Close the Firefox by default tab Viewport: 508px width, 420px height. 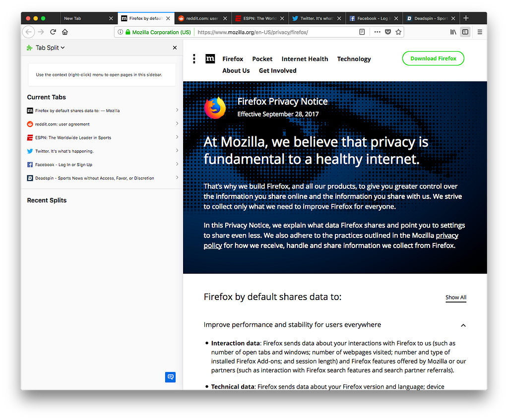(168, 18)
